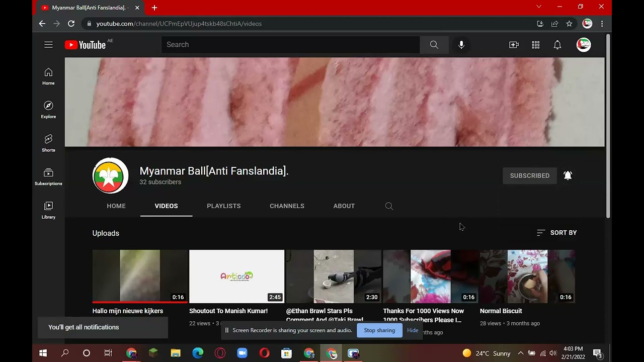The height and width of the screenshot is (362, 644).
Task: Toggle channel notification bell setting
Action: point(568,175)
